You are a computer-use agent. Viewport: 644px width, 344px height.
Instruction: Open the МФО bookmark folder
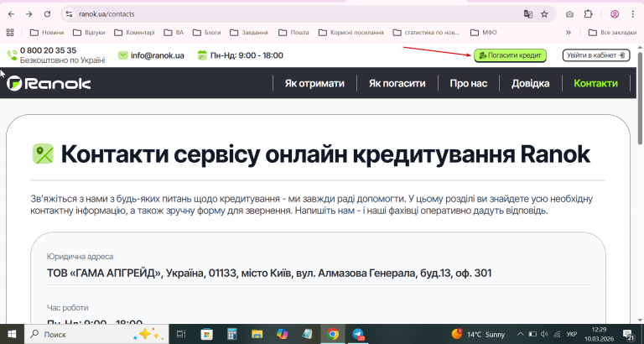[483, 32]
